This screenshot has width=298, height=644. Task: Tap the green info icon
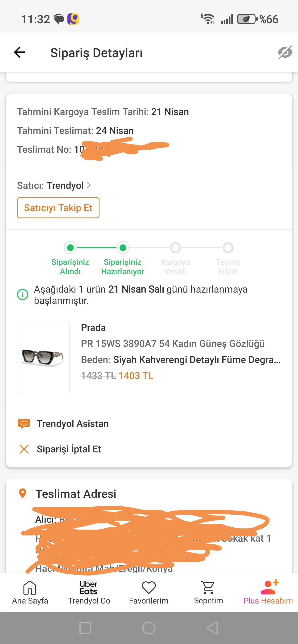pyautogui.click(x=23, y=294)
